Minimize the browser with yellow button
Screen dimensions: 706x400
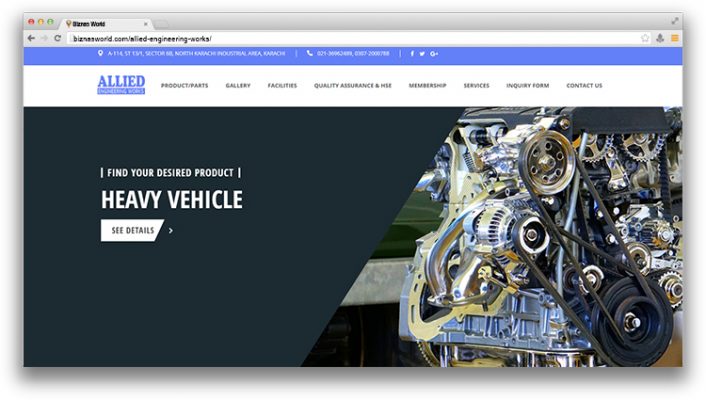tap(41, 22)
